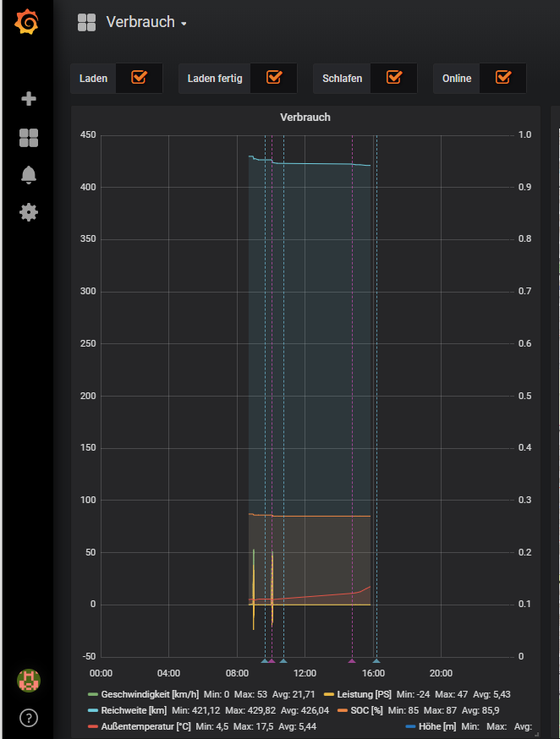Expand the Verbrauch dashboard dropdown

(184, 24)
